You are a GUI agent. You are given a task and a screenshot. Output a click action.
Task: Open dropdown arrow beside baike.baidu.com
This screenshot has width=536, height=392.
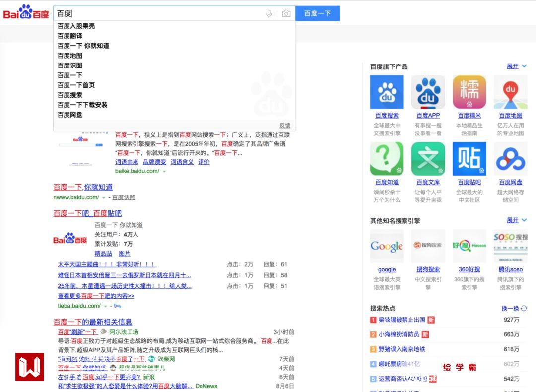click(164, 172)
